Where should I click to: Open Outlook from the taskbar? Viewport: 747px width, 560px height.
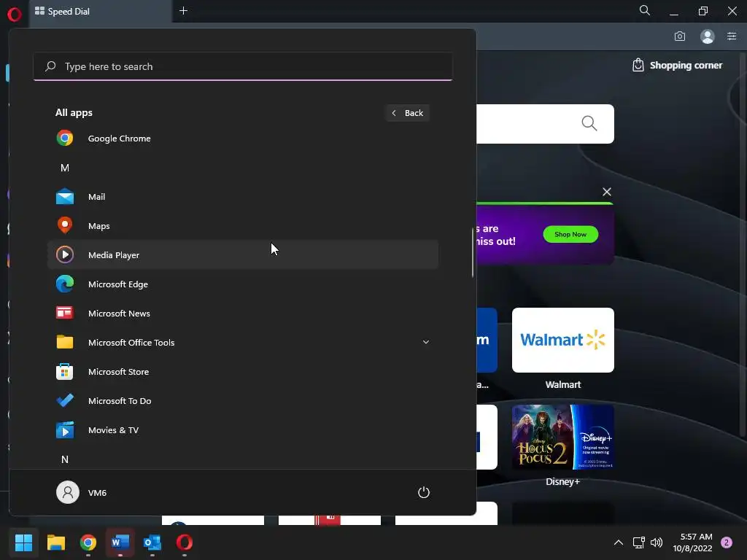(x=152, y=542)
